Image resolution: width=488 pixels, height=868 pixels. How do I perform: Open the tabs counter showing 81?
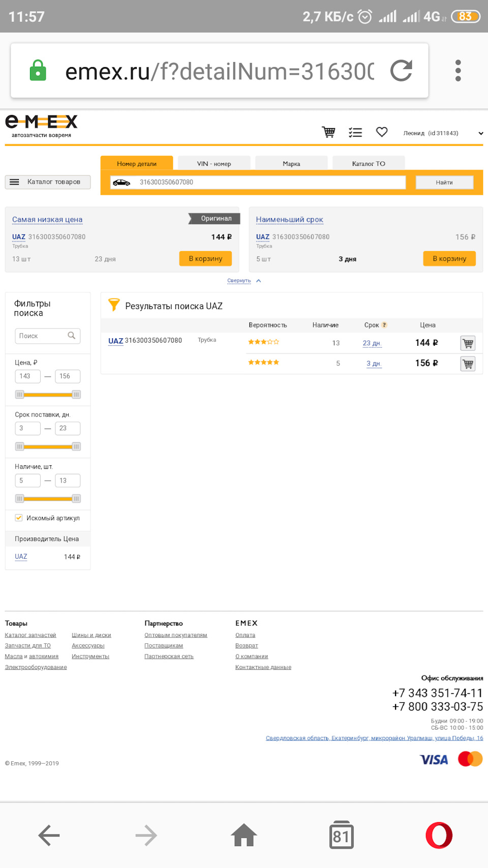[341, 835]
